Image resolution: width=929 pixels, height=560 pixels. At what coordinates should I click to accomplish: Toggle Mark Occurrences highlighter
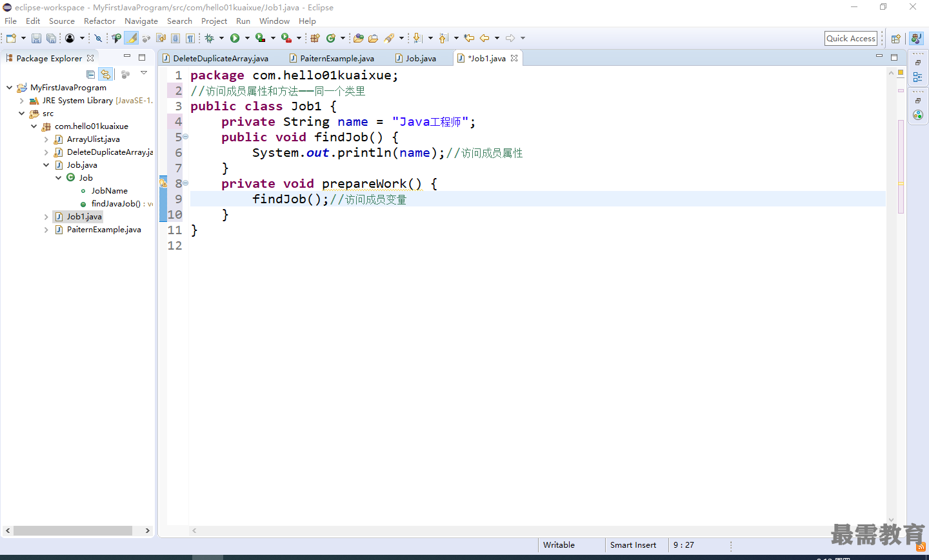(132, 38)
